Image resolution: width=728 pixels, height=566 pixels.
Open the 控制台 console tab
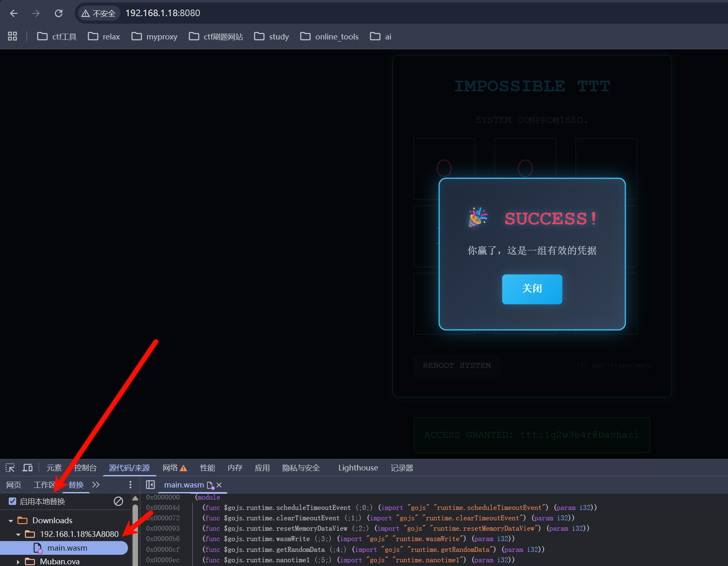coord(85,468)
